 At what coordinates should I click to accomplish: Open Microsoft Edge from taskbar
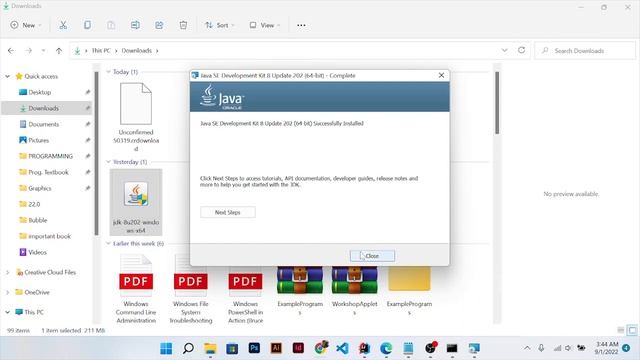pos(386,348)
